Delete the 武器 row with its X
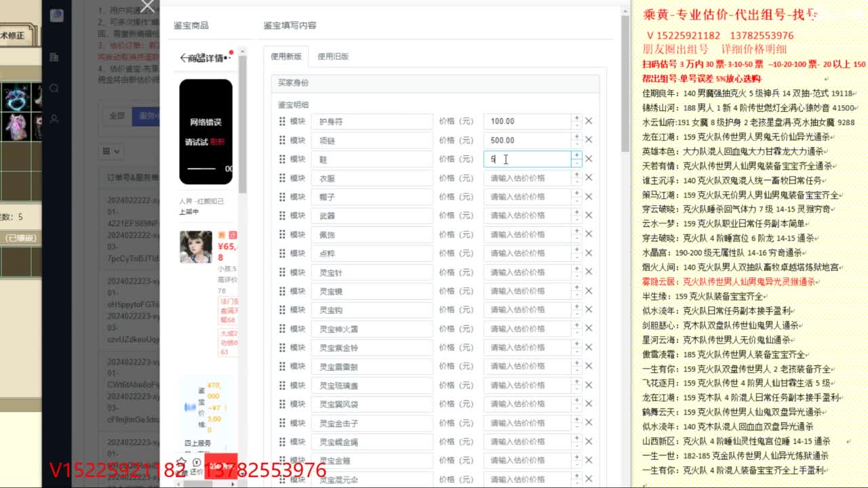This screenshot has height=488, width=868. [589, 216]
